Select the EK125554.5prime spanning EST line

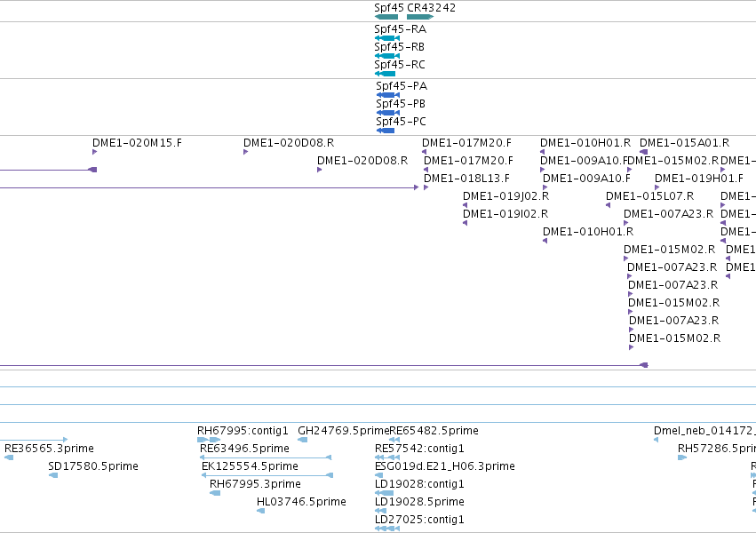click(267, 475)
